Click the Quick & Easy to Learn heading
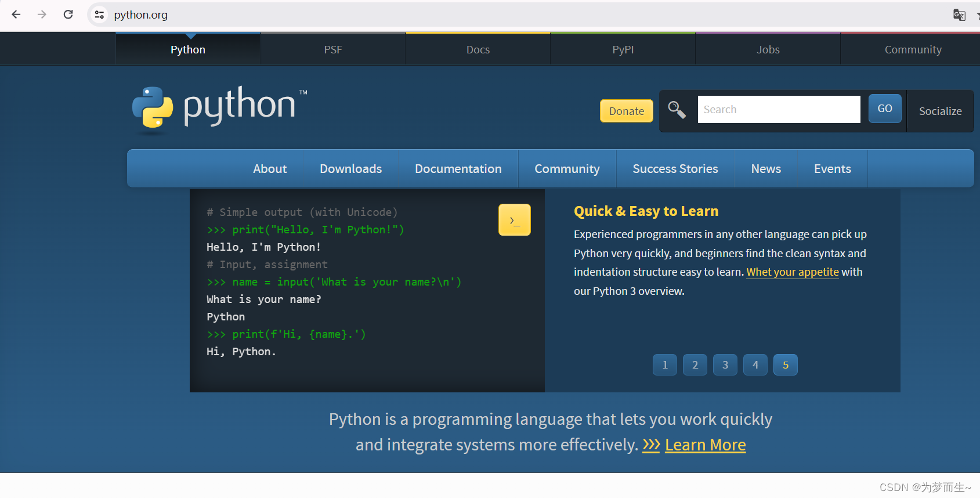This screenshot has height=498, width=980. 646,211
